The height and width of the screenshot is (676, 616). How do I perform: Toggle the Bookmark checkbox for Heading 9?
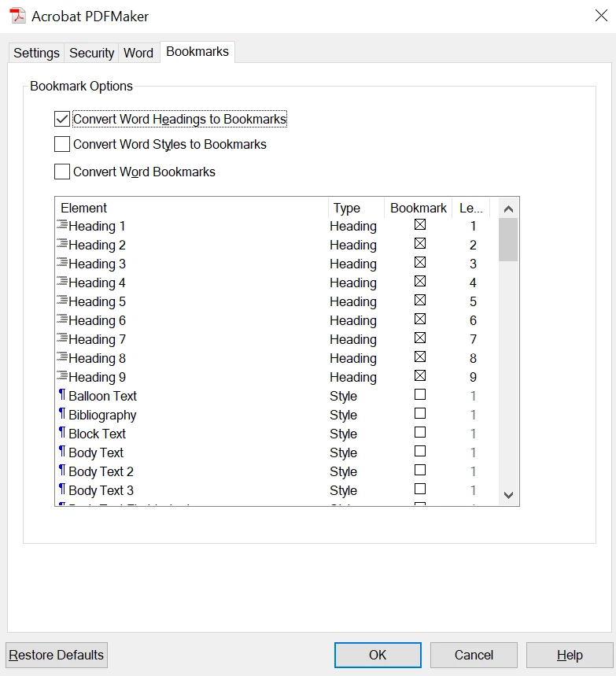click(x=420, y=375)
